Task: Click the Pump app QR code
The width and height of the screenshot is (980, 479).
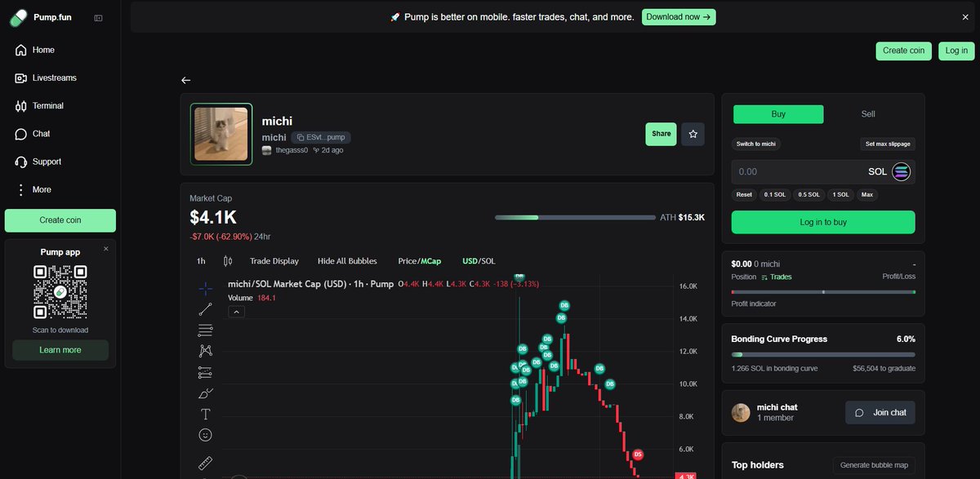Action: 60,292
